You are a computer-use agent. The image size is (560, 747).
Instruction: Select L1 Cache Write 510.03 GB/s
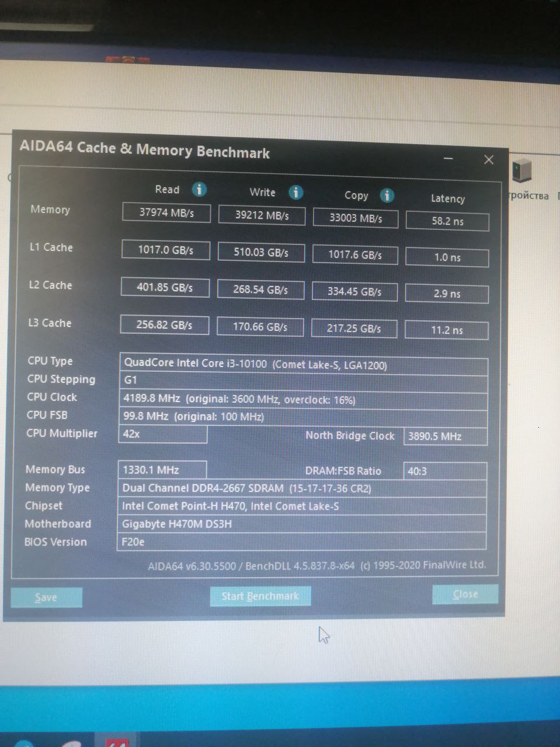click(261, 252)
